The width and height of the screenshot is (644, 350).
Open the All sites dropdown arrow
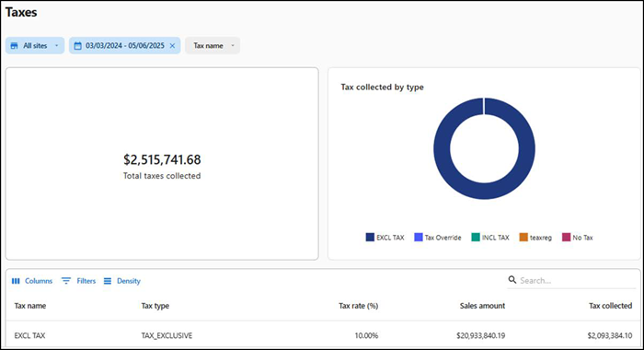tap(57, 46)
